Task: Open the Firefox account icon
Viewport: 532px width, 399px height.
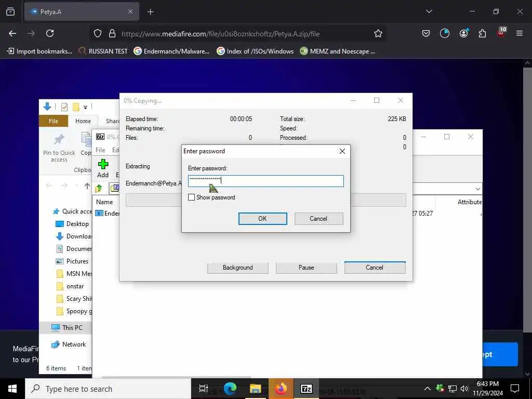Action: coord(463,33)
